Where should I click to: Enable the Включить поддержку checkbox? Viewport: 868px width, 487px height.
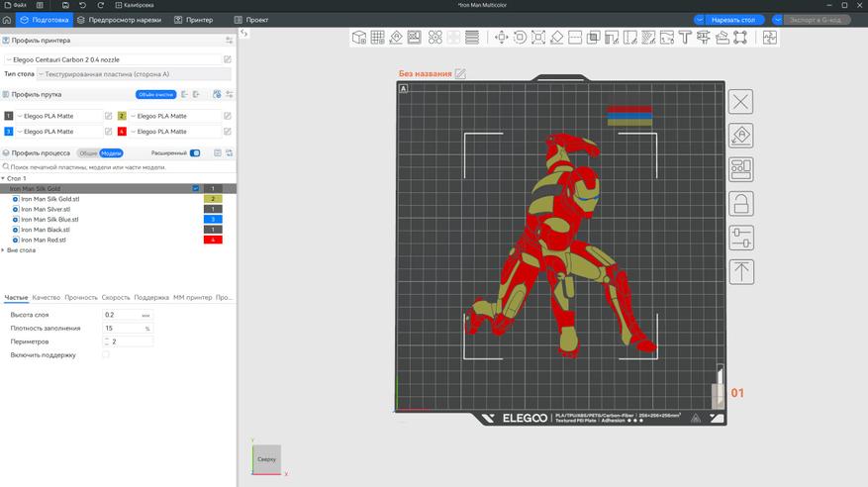click(x=106, y=354)
